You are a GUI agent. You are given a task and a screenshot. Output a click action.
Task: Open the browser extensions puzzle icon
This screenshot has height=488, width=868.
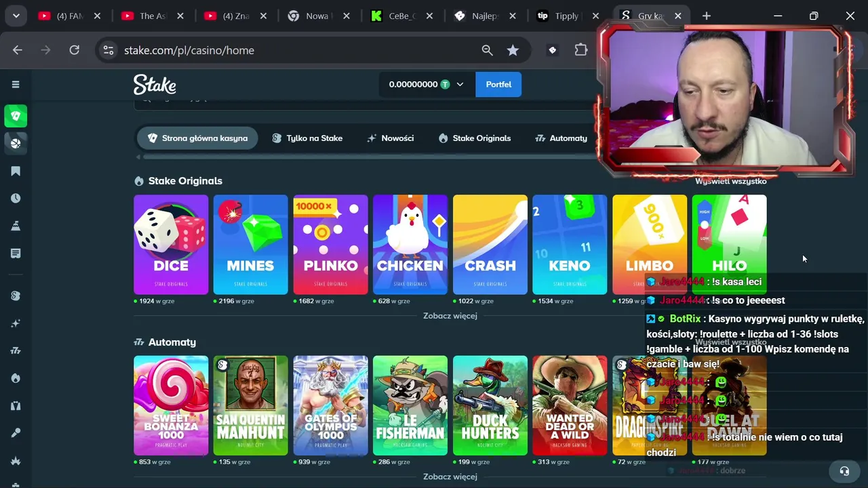point(581,50)
